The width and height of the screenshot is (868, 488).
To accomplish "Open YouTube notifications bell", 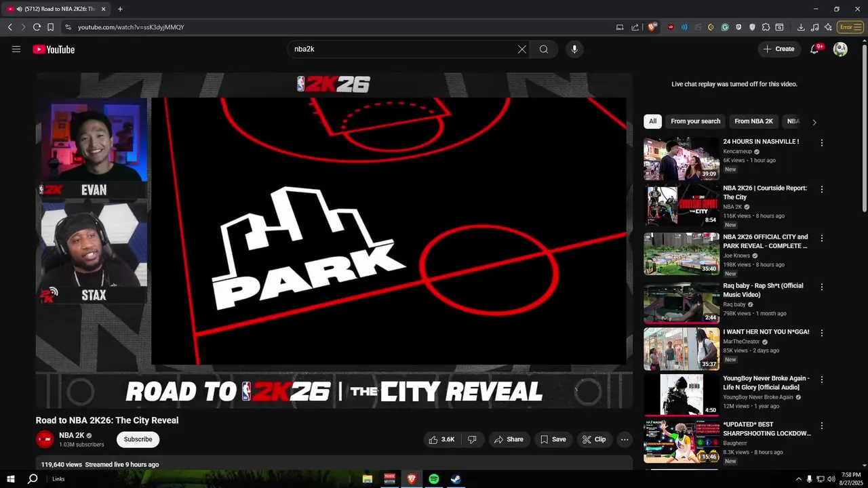I will coord(815,49).
